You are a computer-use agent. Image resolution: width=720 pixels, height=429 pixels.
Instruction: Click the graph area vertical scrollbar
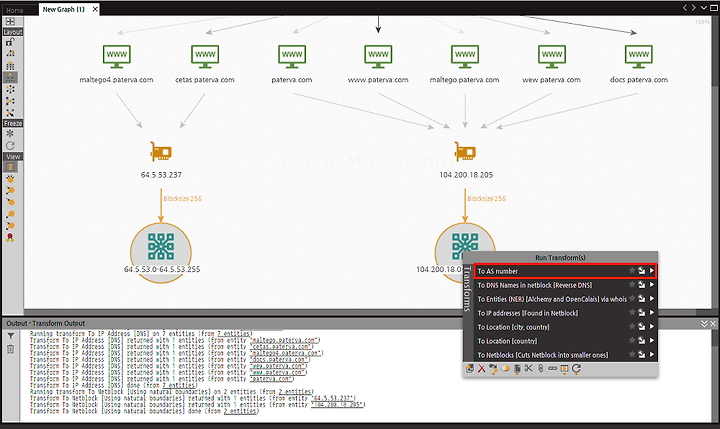715,161
